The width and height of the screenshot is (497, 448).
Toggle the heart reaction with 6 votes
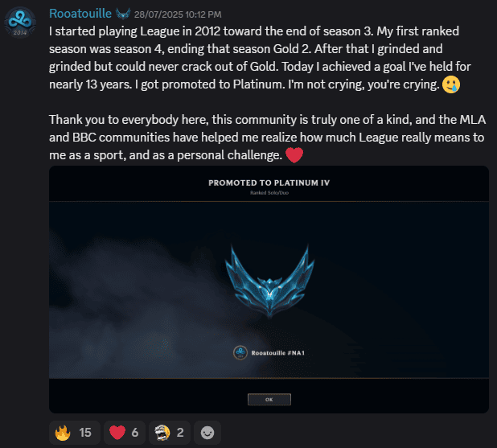pos(125,433)
